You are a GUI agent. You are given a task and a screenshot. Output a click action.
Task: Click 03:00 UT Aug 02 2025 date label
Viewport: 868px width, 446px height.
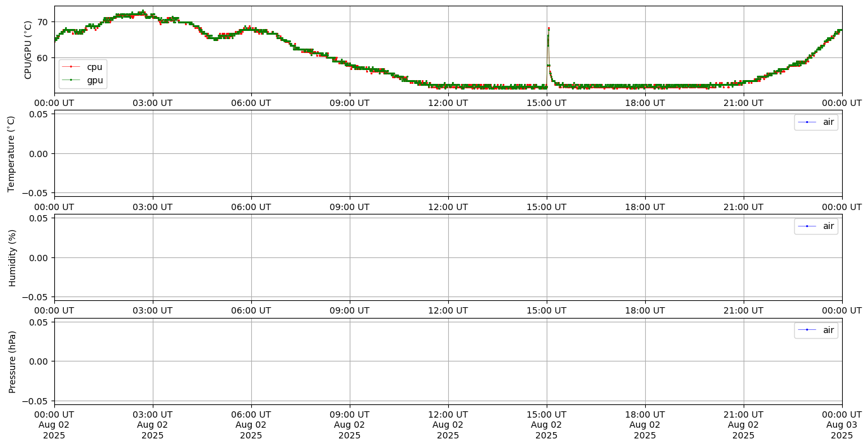(x=153, y=425)
